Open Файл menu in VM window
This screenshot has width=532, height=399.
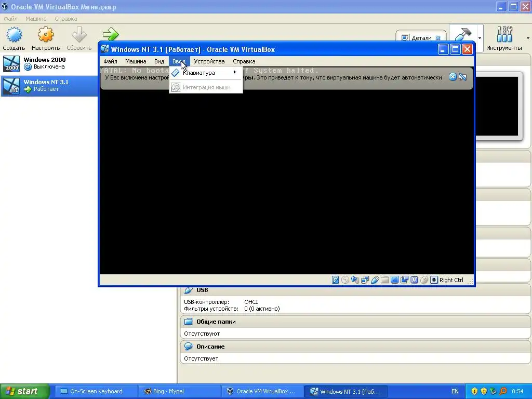pos(110,61)
